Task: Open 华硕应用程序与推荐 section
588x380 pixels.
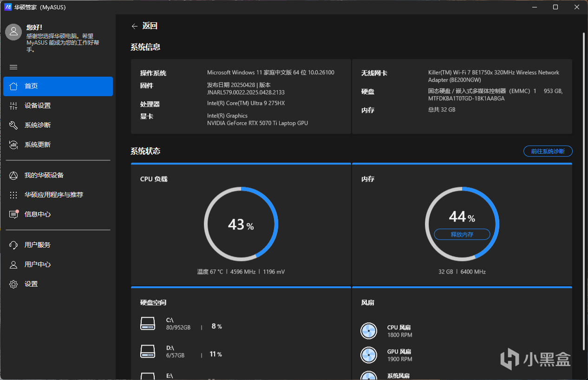Action: point(58,195)
